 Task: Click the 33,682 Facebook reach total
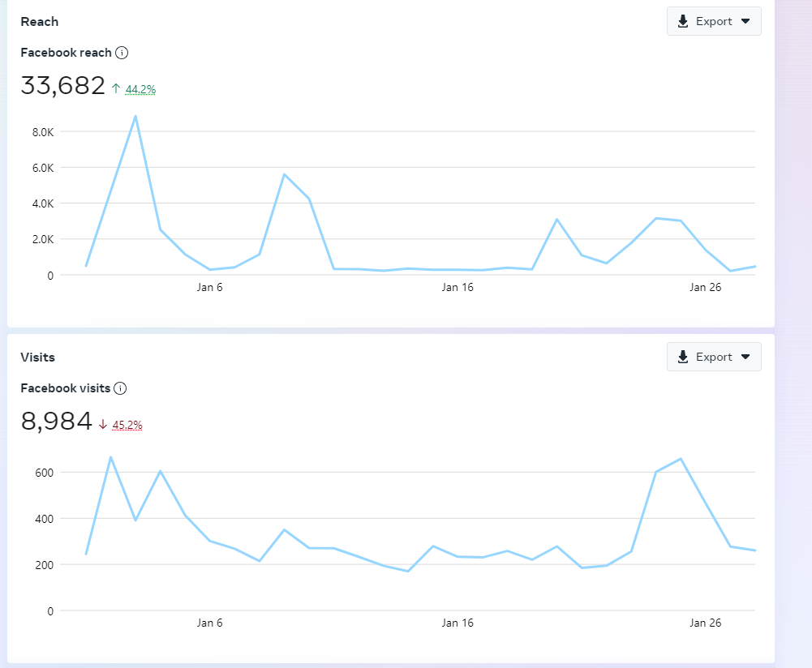[x=63, y=85]
